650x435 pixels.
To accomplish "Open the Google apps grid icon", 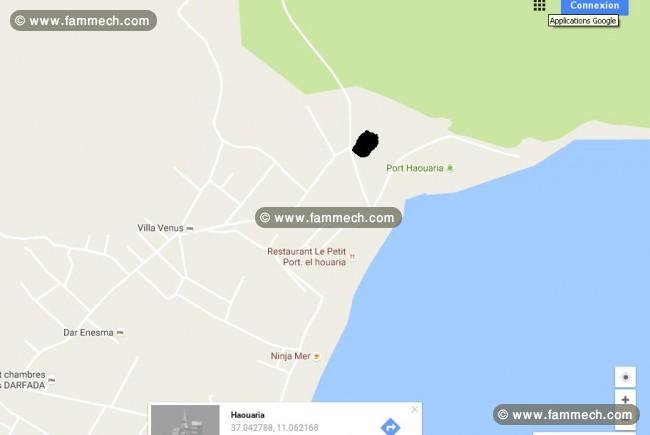I will tap(539, 5).
